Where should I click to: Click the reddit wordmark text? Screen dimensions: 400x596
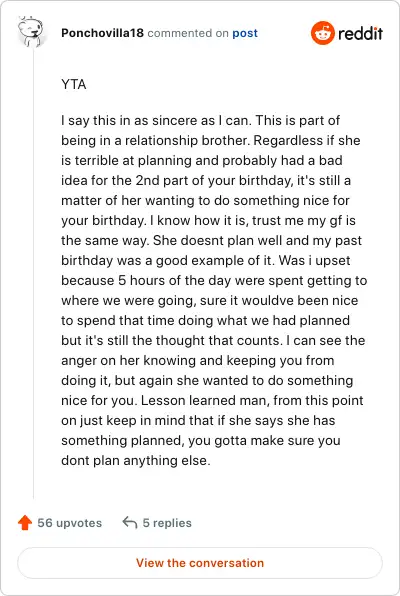point(360,33)
